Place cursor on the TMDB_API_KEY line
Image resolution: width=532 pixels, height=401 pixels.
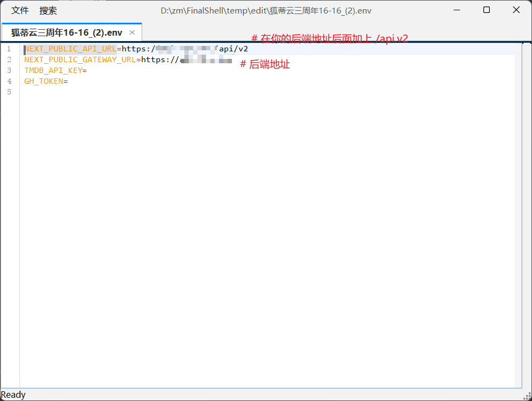click(53, 71)
